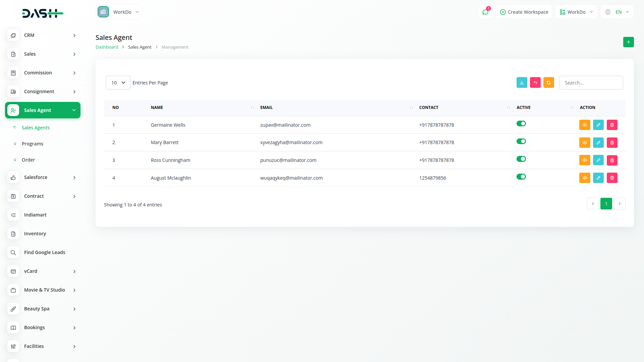Click the Sales sidebar icon
This screenshot has width=644, height=362.
13,54
